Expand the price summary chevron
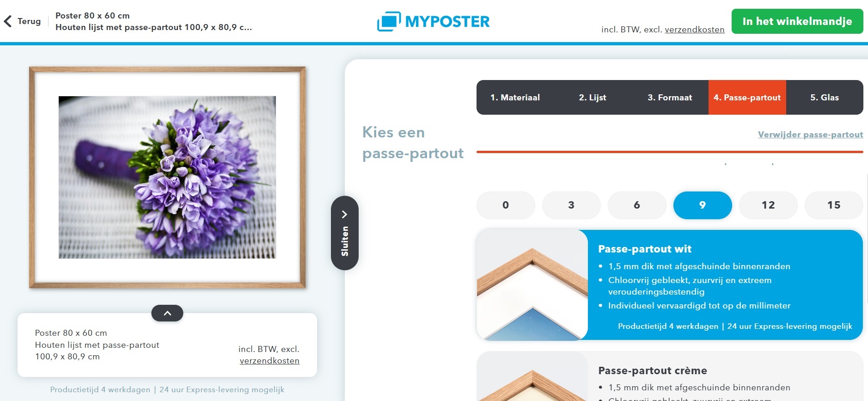Viewport: 868px width, 401px height. tap(167, 313)
